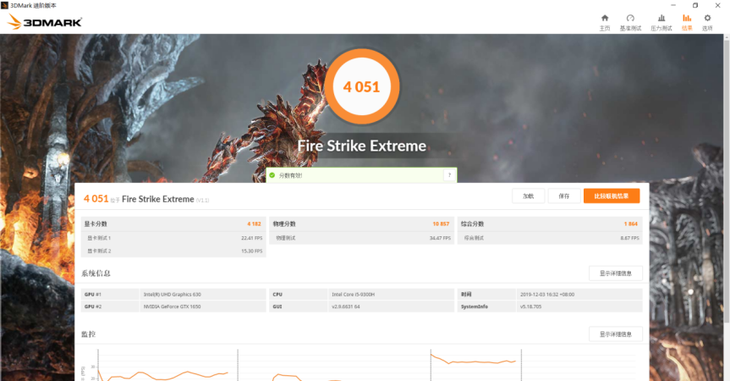Show detailed info for System Information section
The width and height of the screenshot is (730, 381).
point(615,273)
